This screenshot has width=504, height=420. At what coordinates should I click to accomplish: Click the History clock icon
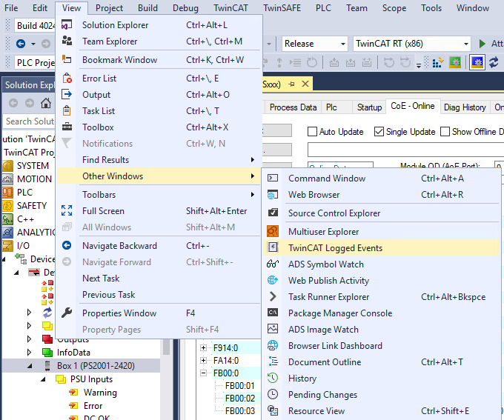273,378
